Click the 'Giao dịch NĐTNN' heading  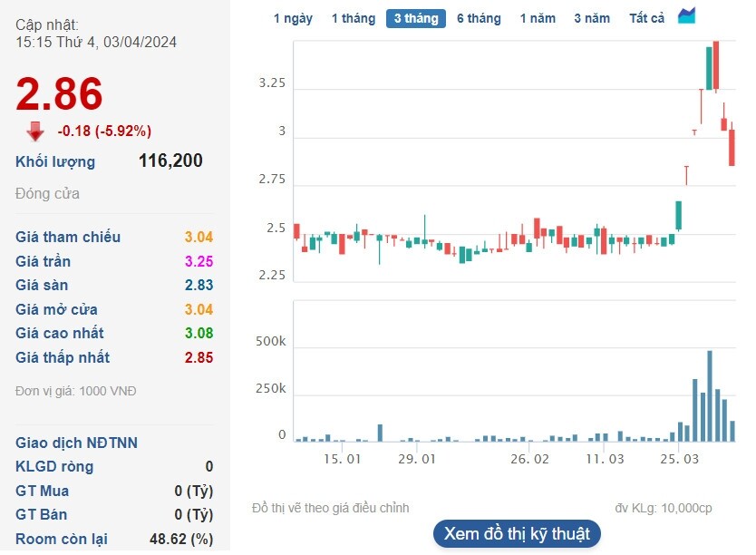(x=76, y=443)
